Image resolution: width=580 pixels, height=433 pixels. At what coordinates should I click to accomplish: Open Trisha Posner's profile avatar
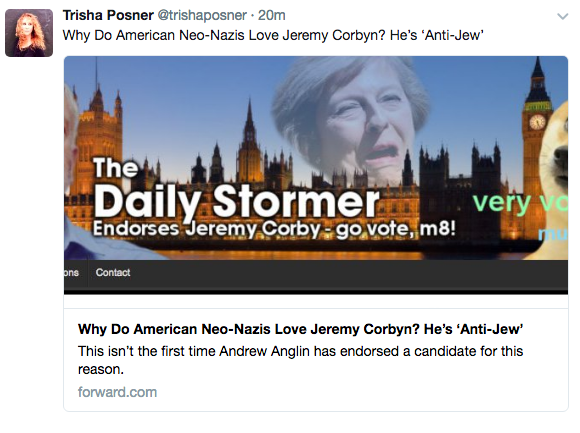point(29,33)
